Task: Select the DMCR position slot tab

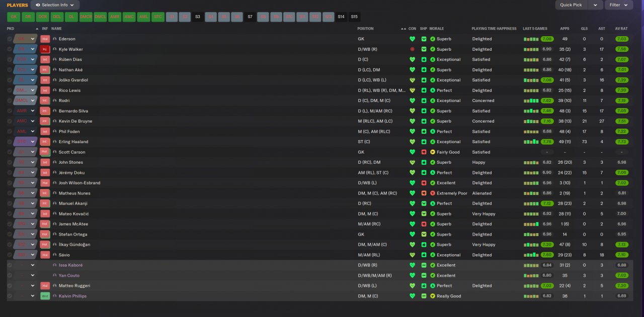Action: tap(86, 17)
